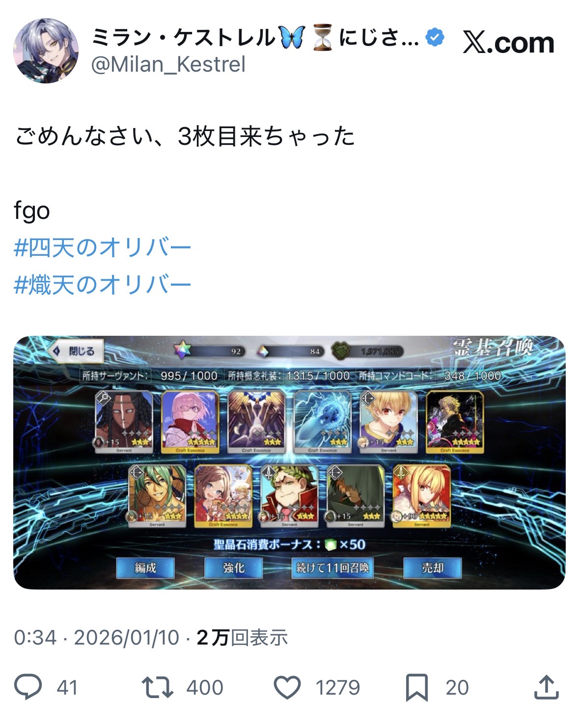The height and width of the screenshot is (728, 579).
Task: Tap the 強化 enhance button
Action: [x=233, y=568]
